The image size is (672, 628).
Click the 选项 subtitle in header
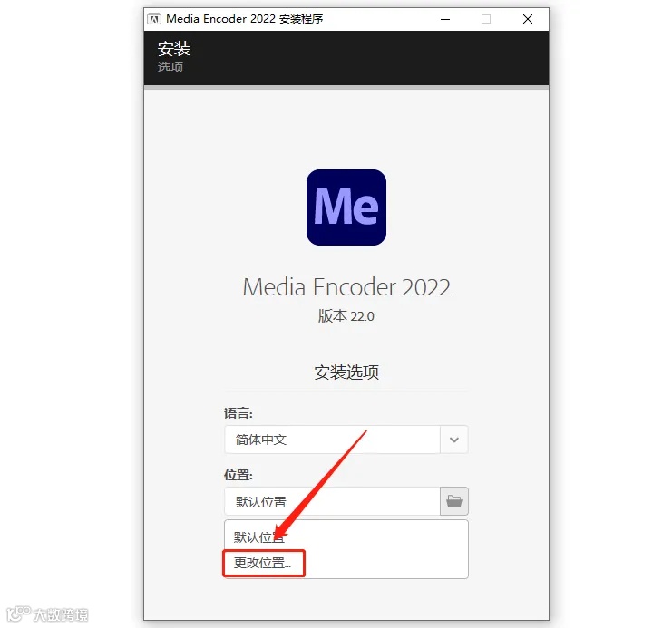pyautogui.click(x=170, y=67)
